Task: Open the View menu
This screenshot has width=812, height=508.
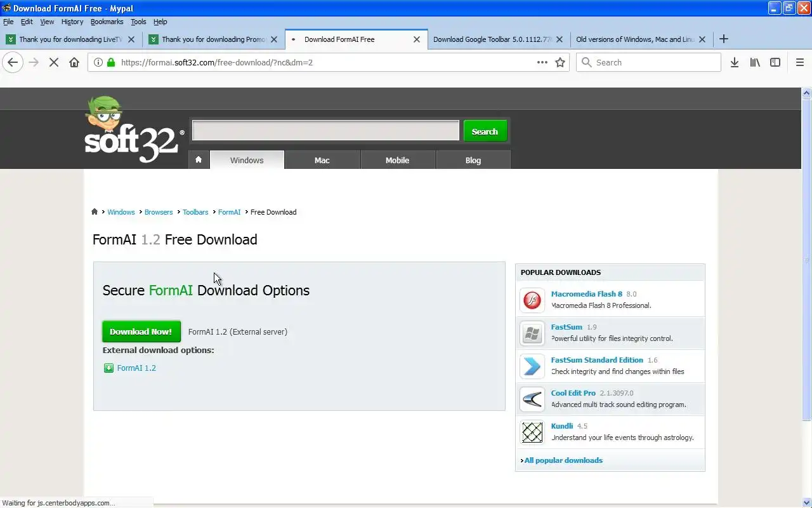Action: point(47,22)
